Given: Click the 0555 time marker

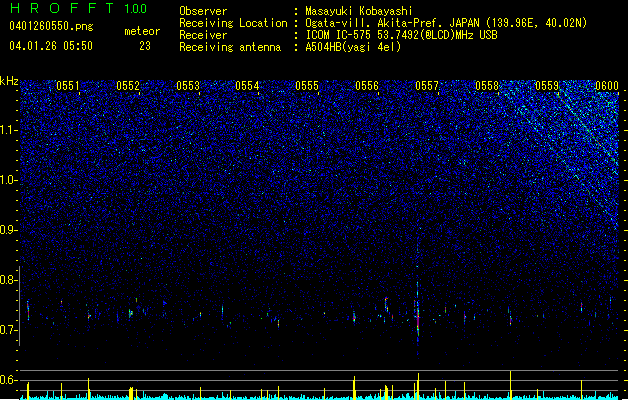Looking at the screenshot, I should point(307,86).
